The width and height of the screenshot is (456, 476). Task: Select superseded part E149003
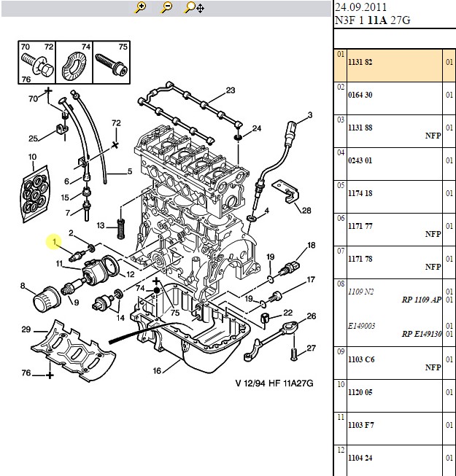(x=362, y=326)
